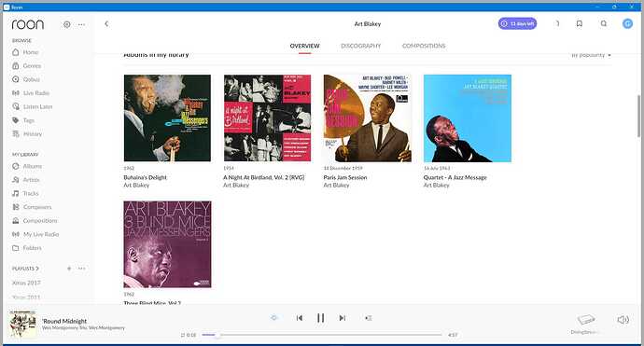
Task: Pause the current track
Action: pyautogui.click(x=321, y=318)
